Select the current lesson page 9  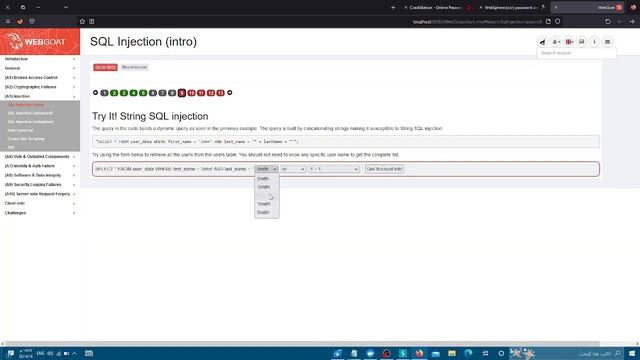tap(182, 93)
